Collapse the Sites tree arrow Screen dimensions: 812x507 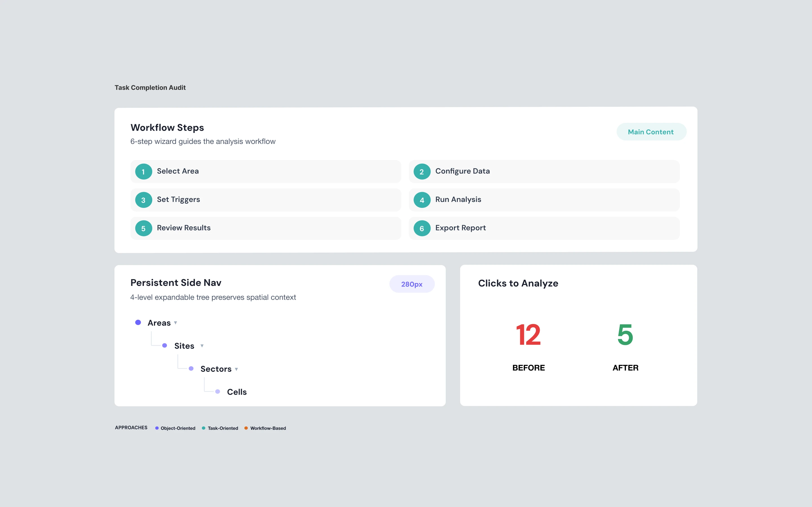202,346
